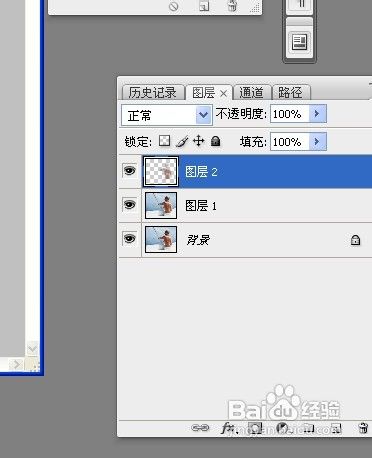The height and width of the screenshot is (458, 372).
Task: Click the new item icon in upper panel
Action: point(204,6)
